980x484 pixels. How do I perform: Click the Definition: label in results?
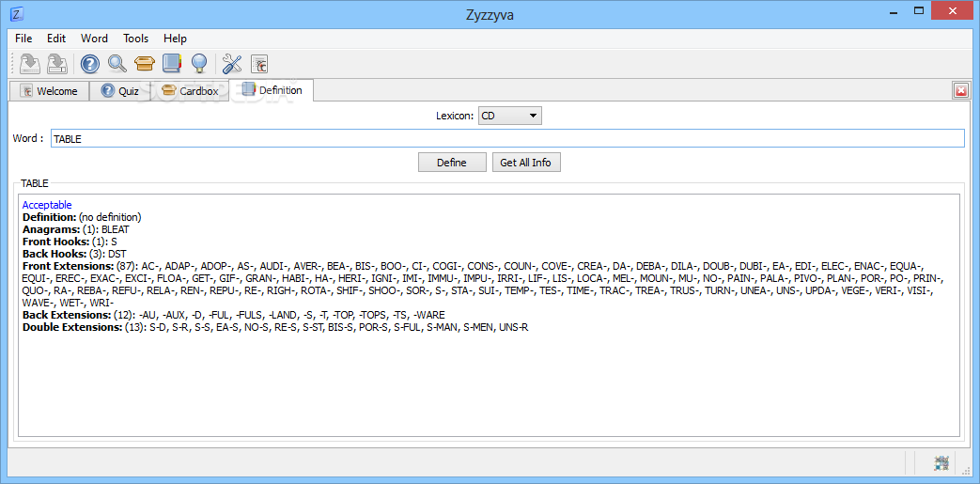pos(50,217)
